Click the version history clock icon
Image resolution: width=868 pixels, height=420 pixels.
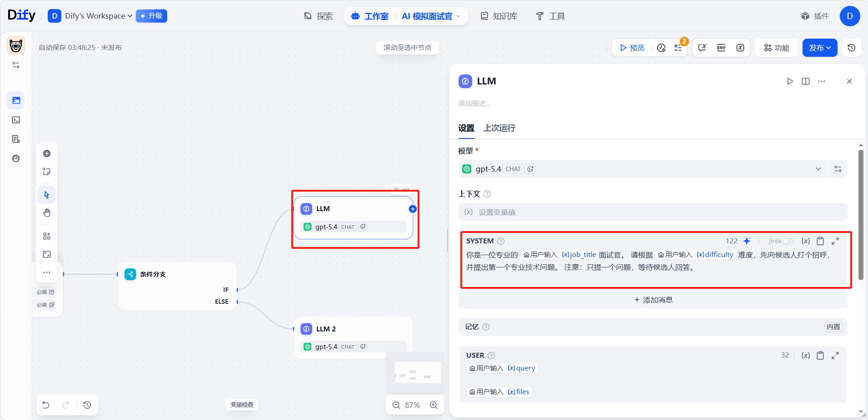(852, 48)
